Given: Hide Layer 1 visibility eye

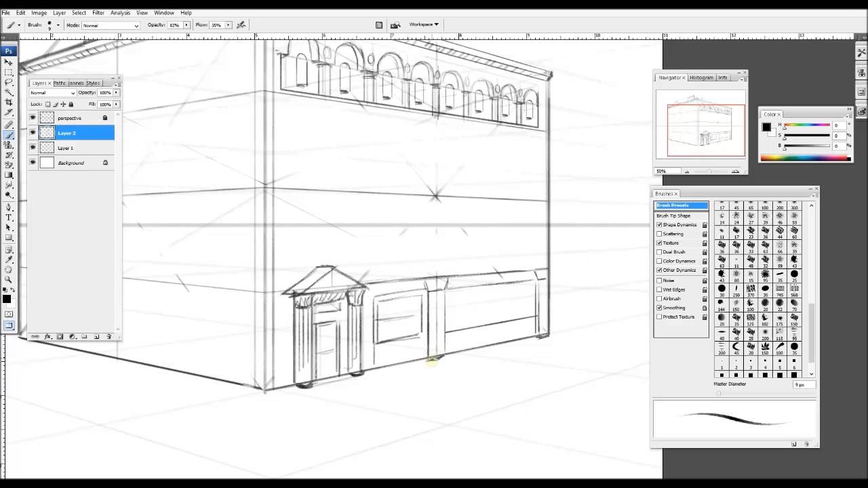Looking at the screenshot, I should click(x=33, y=148).
